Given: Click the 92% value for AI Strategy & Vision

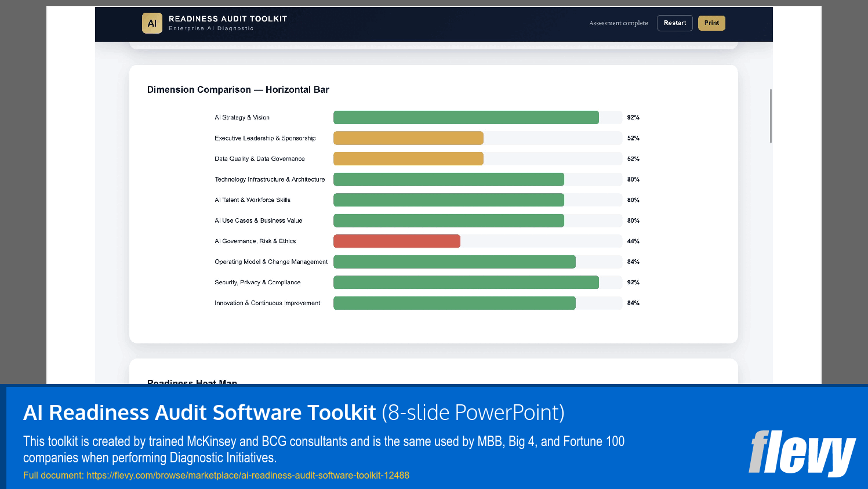Looking at the screenshot, I should click(633, 117).
